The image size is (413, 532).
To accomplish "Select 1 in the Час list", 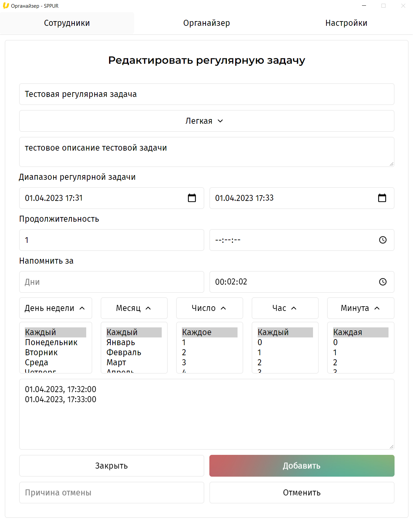I will 285,353.
